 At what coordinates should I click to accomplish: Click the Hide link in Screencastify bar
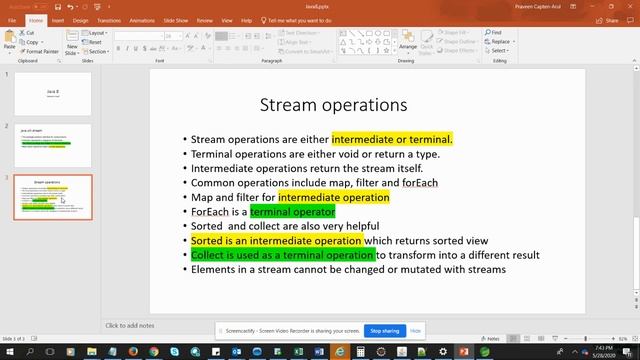[415, 331]
